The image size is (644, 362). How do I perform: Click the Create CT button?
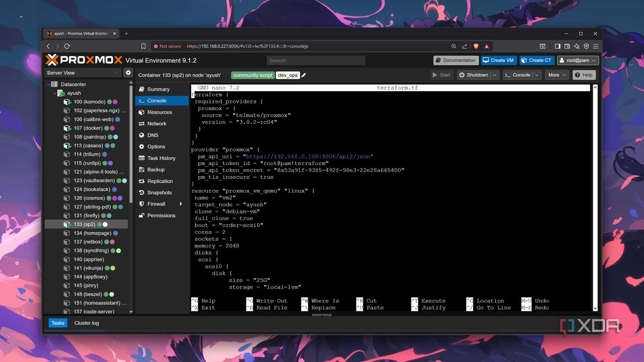click(536, 60)
